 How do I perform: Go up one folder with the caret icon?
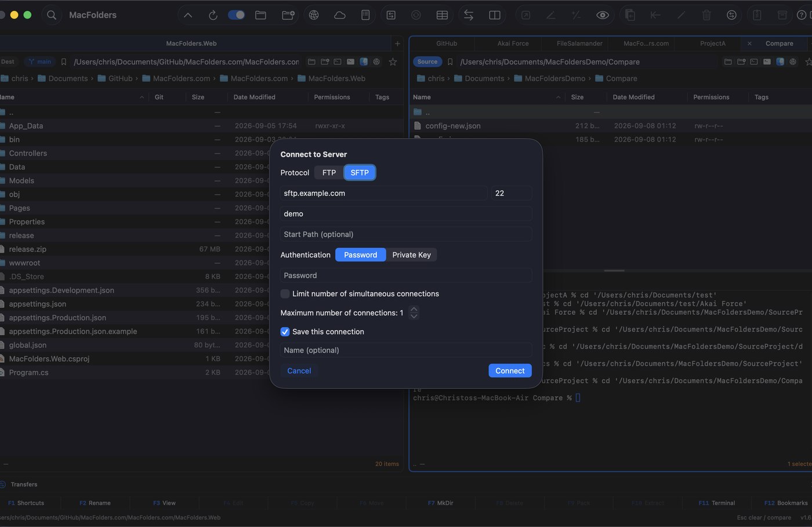[188, 15]
